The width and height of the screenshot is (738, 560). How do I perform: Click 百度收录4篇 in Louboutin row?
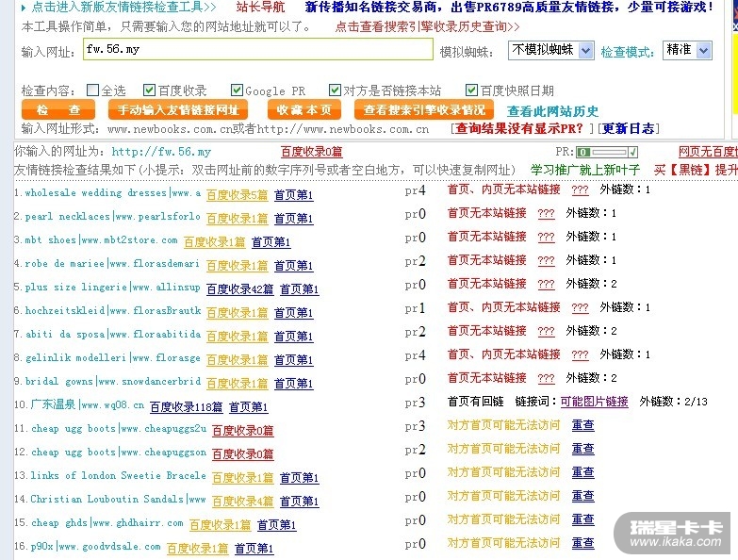(x=242, y=501)
